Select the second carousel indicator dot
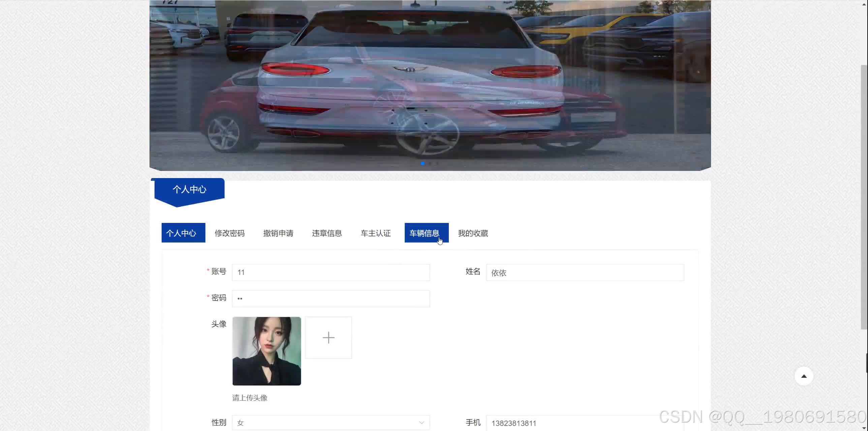Image resolution: width=868 pixels, height=431 pixels. click(430, 164)
